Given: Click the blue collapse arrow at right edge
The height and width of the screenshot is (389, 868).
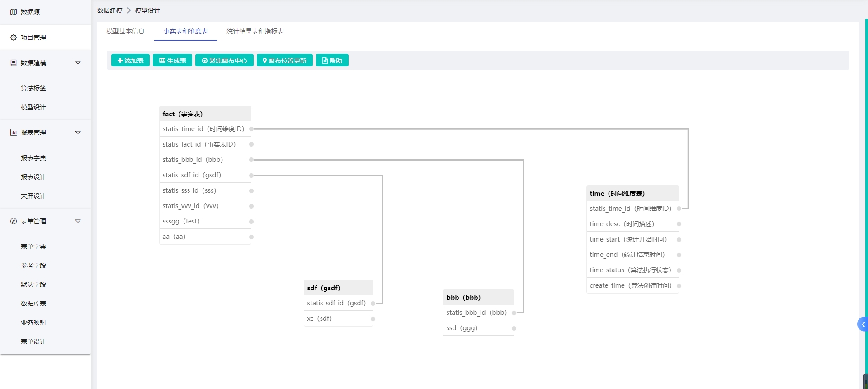Looking at the screenshot, I should (x=863, y=324).
